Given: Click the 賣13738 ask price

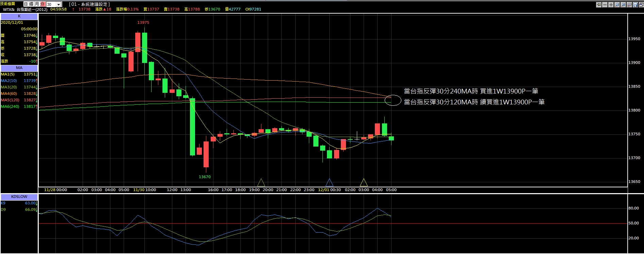Looking at the screenshot, I should tap(172, 9).
